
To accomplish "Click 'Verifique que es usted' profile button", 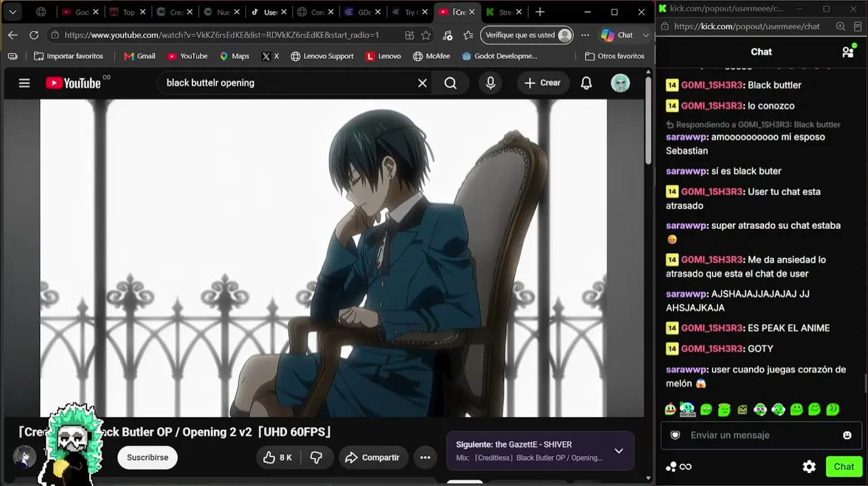I will [x=528, y=35].
